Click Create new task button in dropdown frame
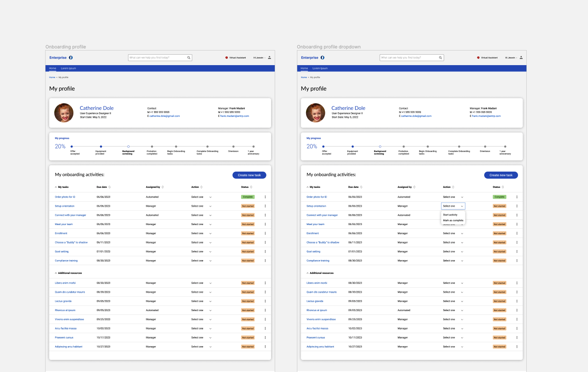The height and width of the screenshot is (372, 588). tap(501, 175)
